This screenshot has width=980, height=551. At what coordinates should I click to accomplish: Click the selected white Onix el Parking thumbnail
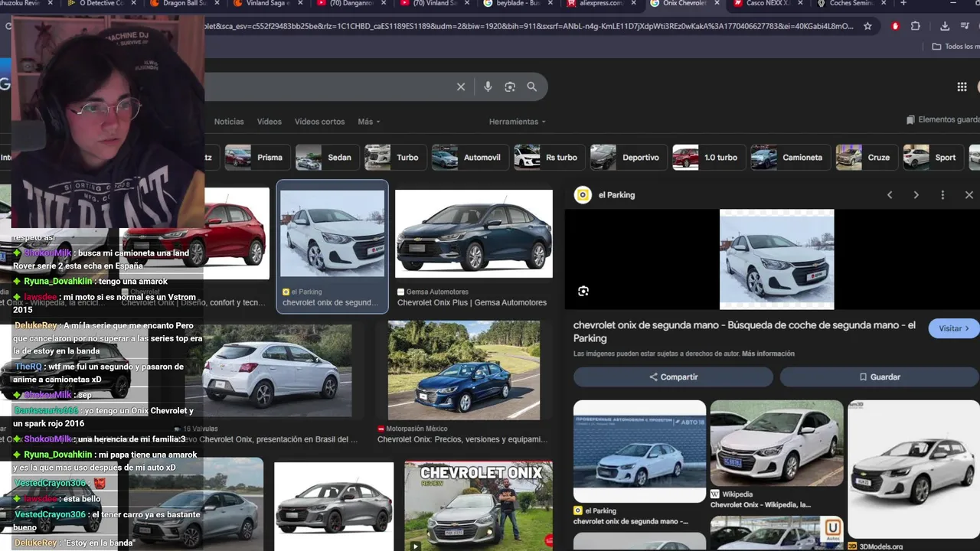click(332, 233)
